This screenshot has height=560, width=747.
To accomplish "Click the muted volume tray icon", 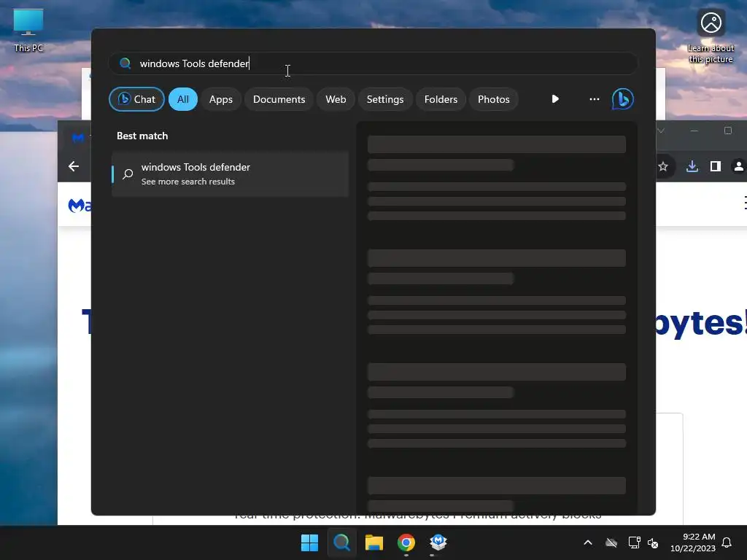I will (x=653, y=542).
